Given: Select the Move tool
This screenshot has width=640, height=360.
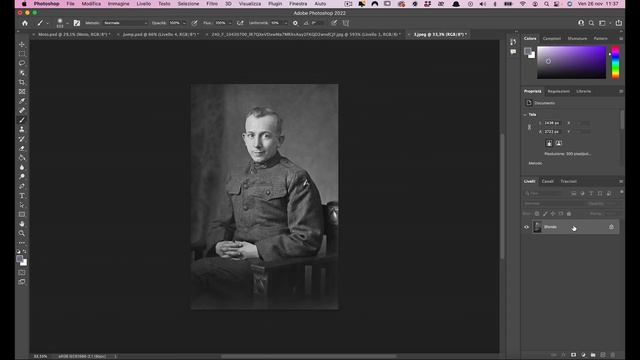Looking at the screenshot, I should point(22,44).
